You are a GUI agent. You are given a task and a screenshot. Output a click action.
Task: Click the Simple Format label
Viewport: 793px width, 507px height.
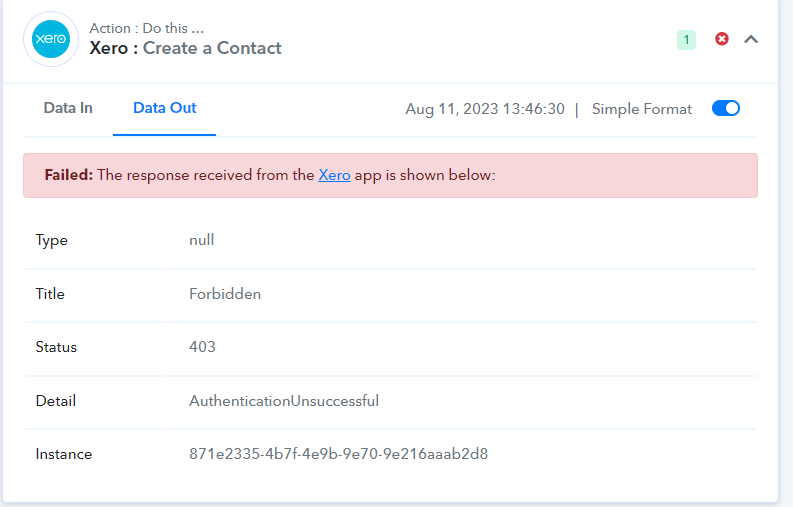pyautogui.click(x=642, y=109)
